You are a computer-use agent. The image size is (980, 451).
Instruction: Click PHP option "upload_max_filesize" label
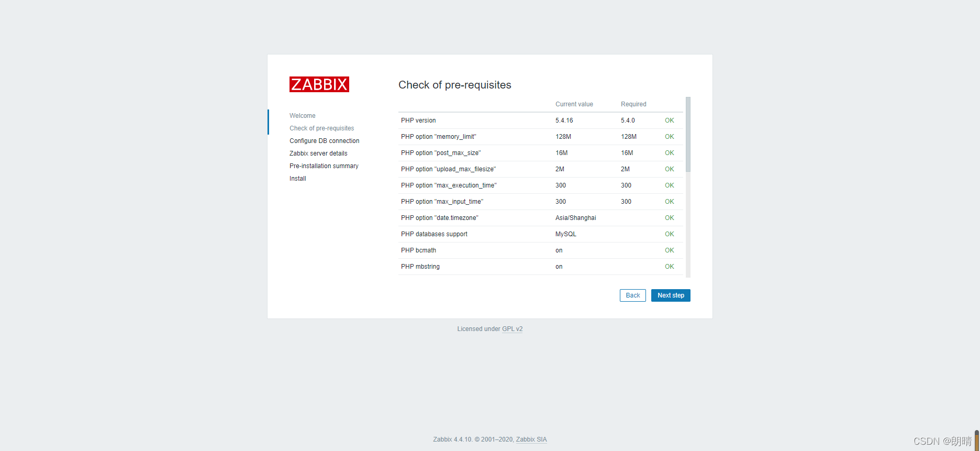[x=449, y=169]
